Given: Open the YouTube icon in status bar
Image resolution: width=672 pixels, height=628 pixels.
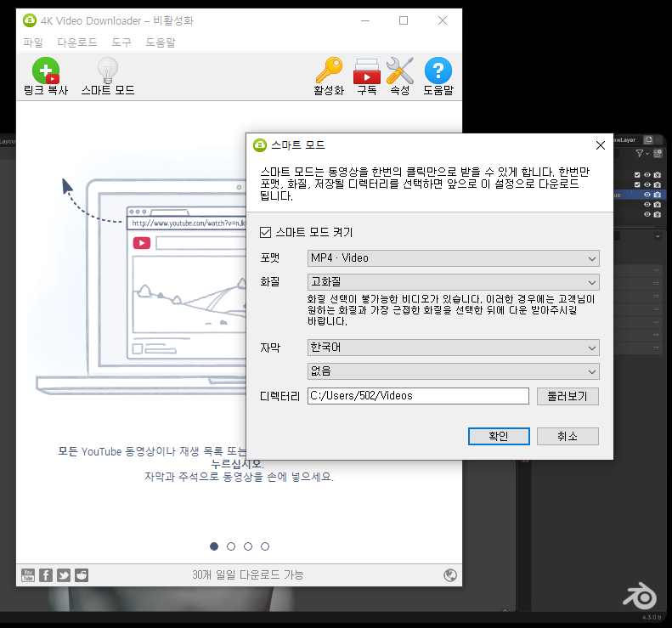Looking at the screenshot, I should pos(28,574).
